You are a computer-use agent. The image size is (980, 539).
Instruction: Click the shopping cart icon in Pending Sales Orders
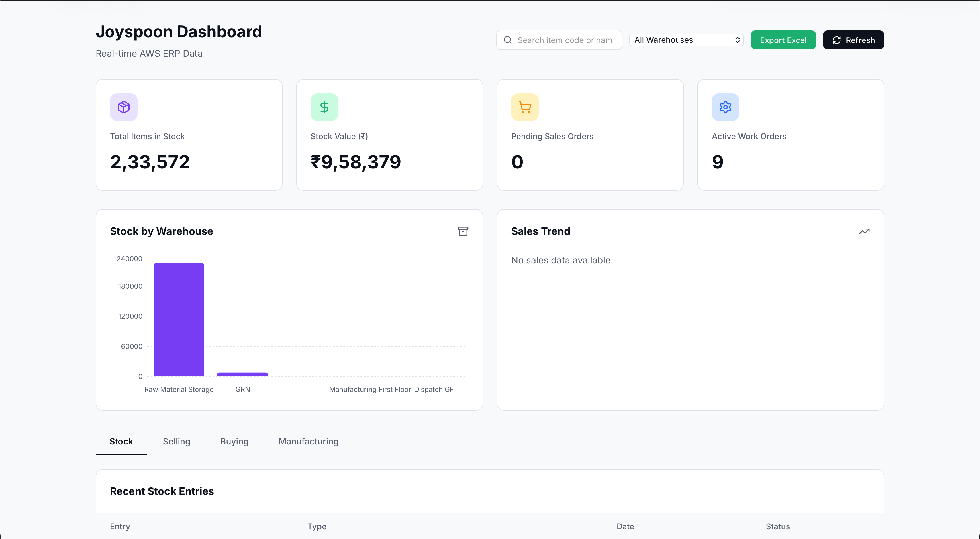525,107
